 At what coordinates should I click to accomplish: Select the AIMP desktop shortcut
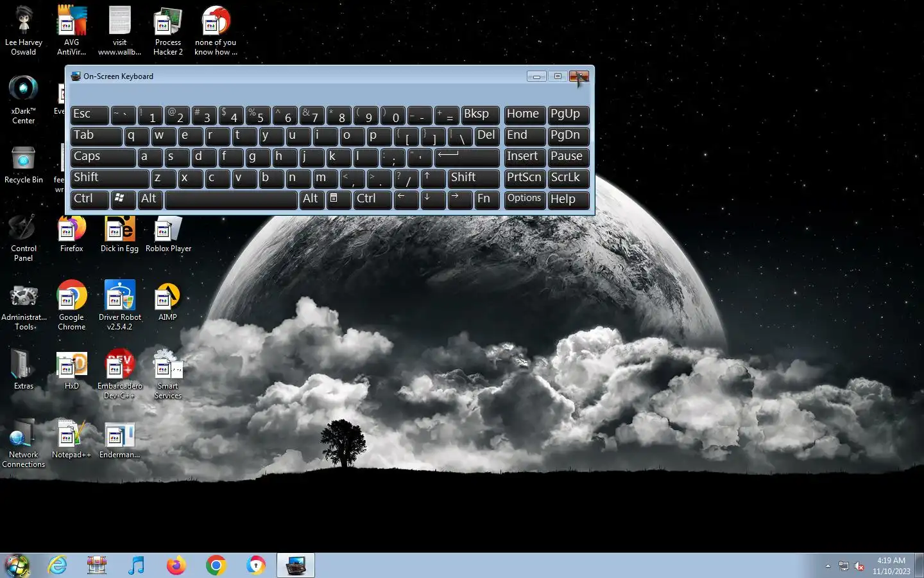[x=168, y=302]
